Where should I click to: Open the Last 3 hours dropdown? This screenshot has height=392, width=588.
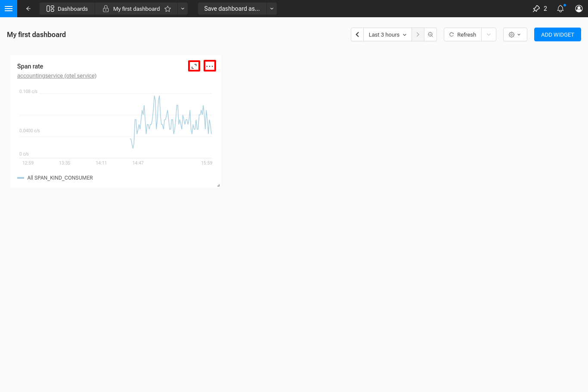(387, 34)
